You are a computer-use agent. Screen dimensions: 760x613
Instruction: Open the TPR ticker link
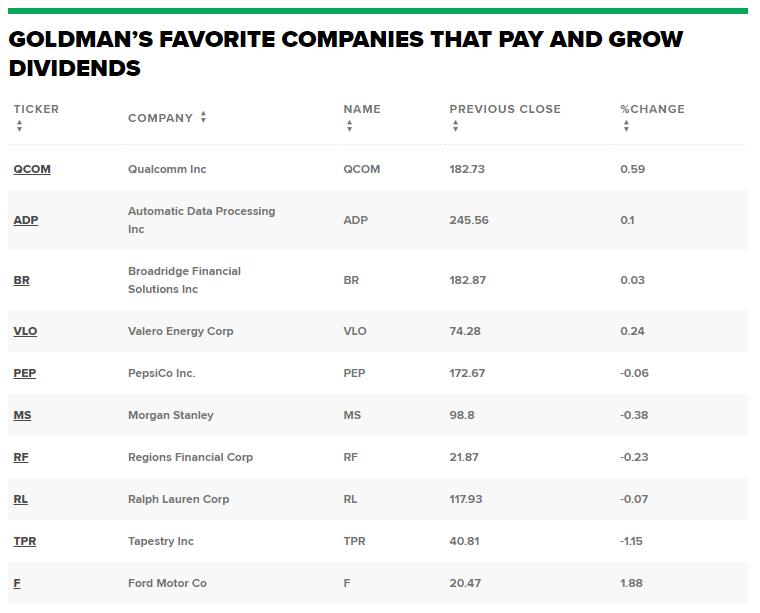point(25,541)
